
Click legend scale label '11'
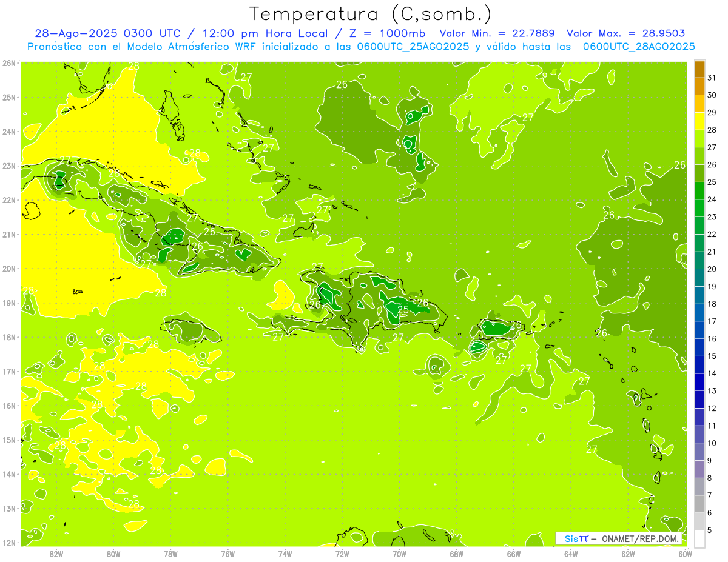pos(712,426)
